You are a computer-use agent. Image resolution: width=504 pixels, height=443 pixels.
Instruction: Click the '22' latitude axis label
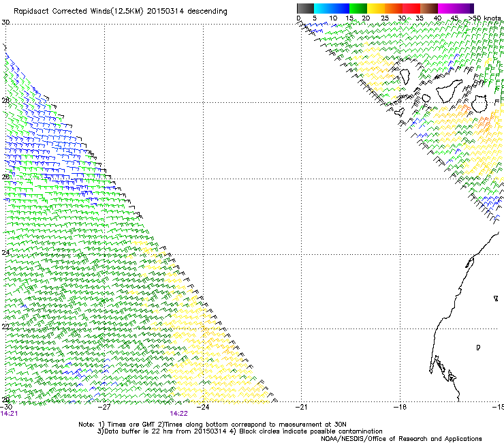click(5, 326)
